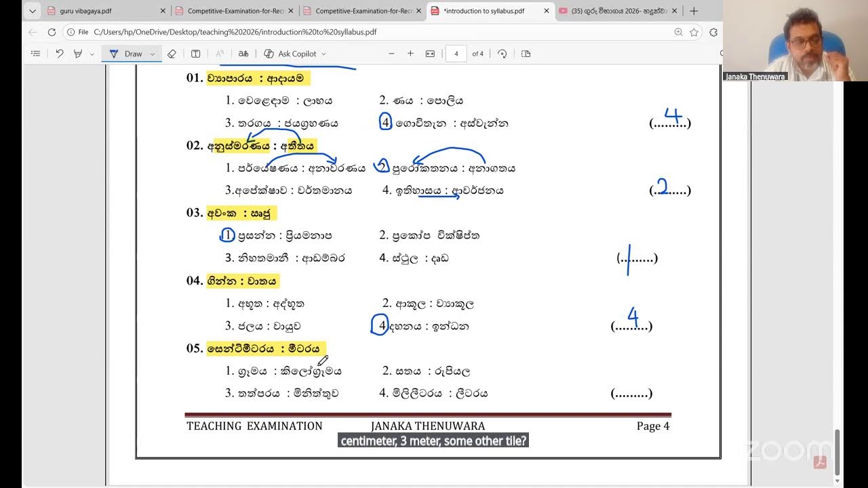
Task: Add this page to favorites star
Action: point(694,32)
